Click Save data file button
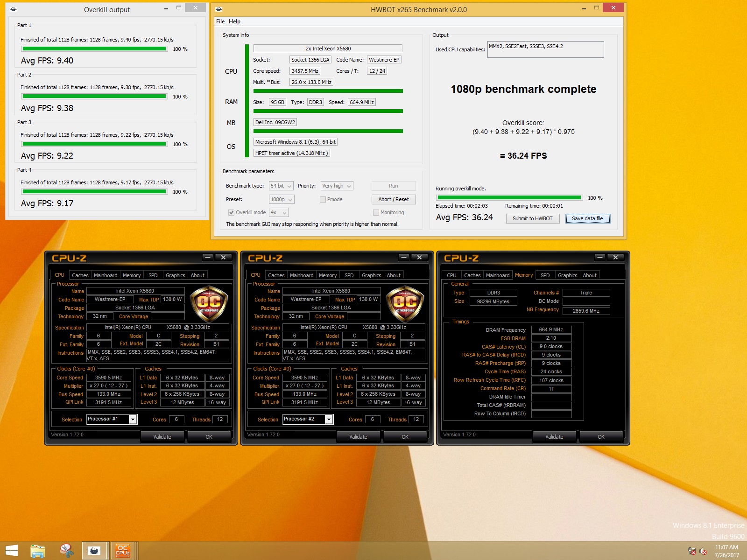Screen dimensions: 747x560 (x=587, y=218)
